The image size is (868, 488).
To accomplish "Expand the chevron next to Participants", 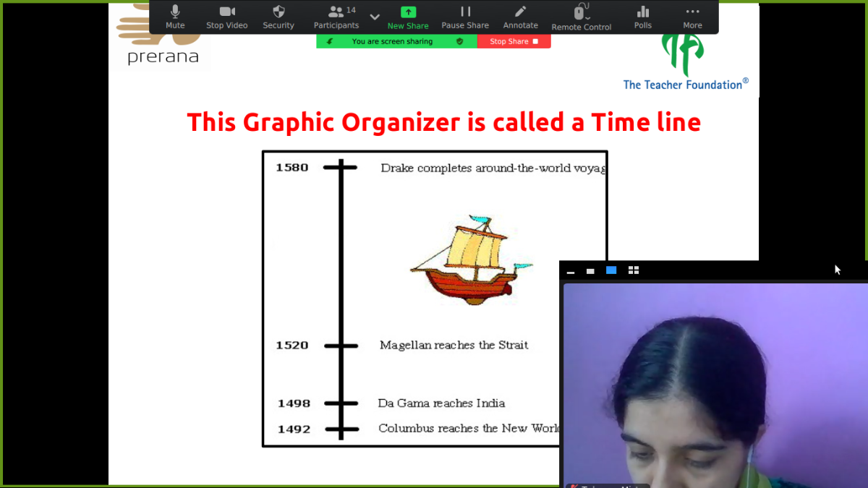I will tap(375, 17).
